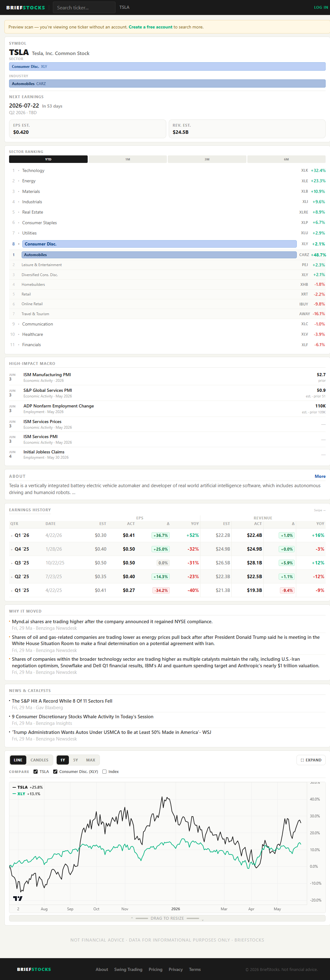Screen dimensions: 330x980
Task: Click the XLY +13.1% chart legend
Action: [26, 794]
